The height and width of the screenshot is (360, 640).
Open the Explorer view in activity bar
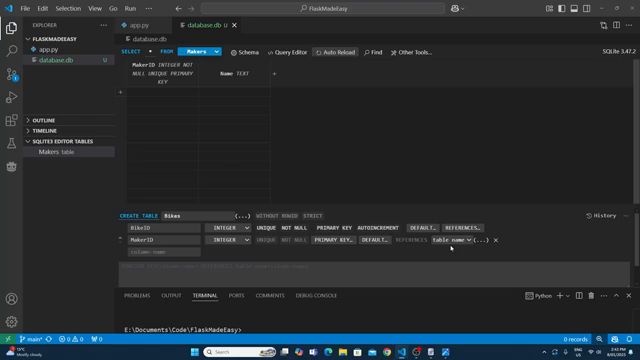[x=11, y=28]
